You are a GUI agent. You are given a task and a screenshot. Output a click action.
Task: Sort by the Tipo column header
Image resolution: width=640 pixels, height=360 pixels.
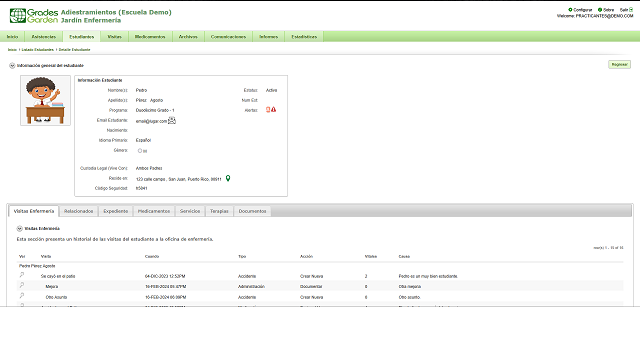tap(242, 256)
